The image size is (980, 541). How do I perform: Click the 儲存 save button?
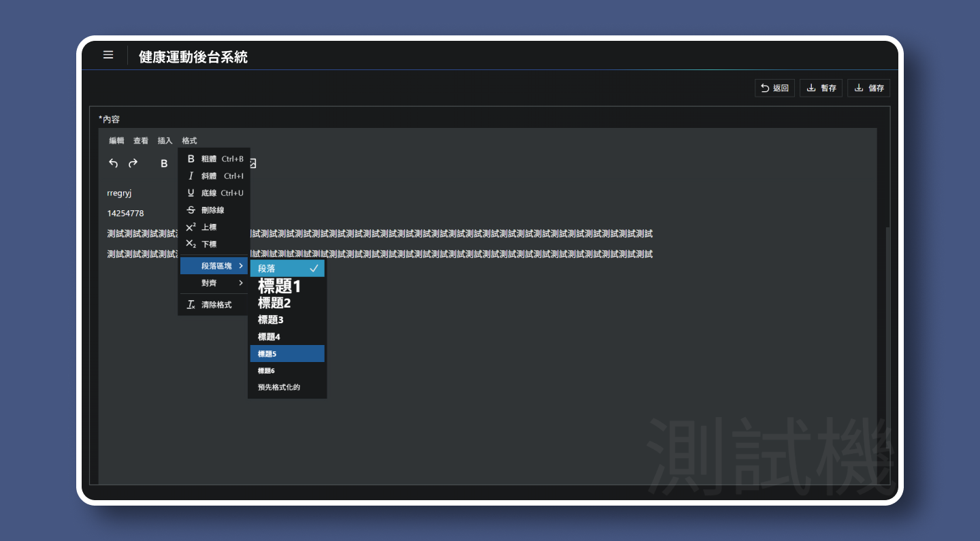tap(868, 88)
